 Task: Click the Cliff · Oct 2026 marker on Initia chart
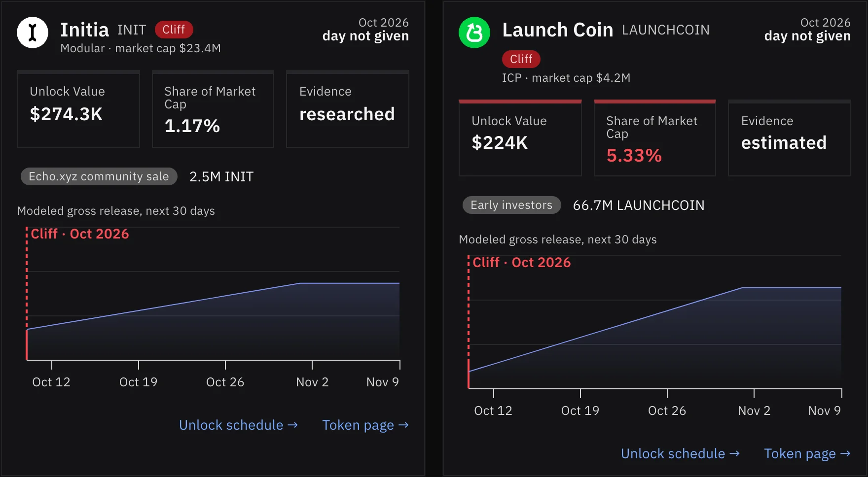[80, 234]
